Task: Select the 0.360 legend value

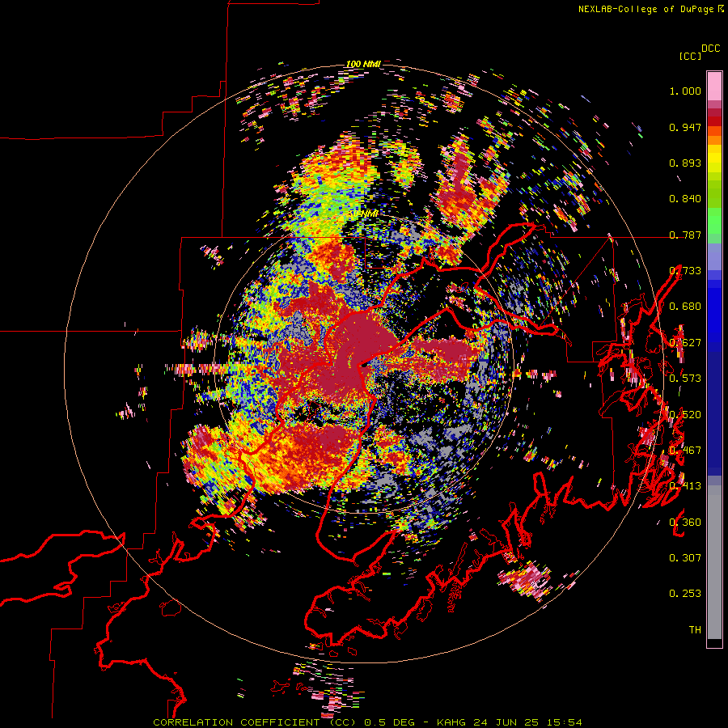Action: point(685,523)
